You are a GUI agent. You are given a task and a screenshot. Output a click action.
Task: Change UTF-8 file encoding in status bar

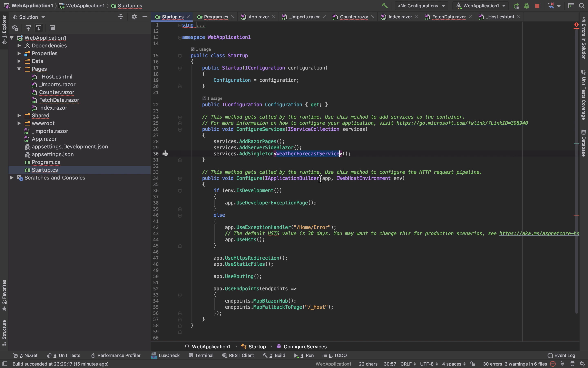tap(429, 364)
